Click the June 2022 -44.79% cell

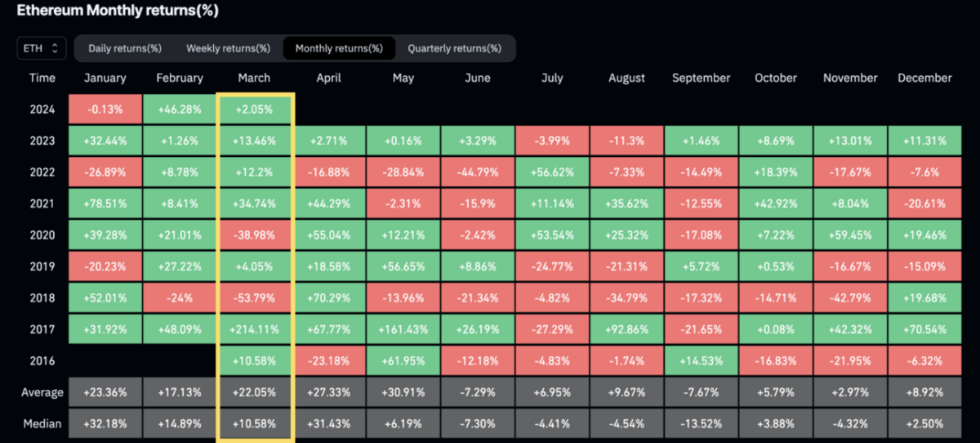pyautogui.click(x=477, y=172)
